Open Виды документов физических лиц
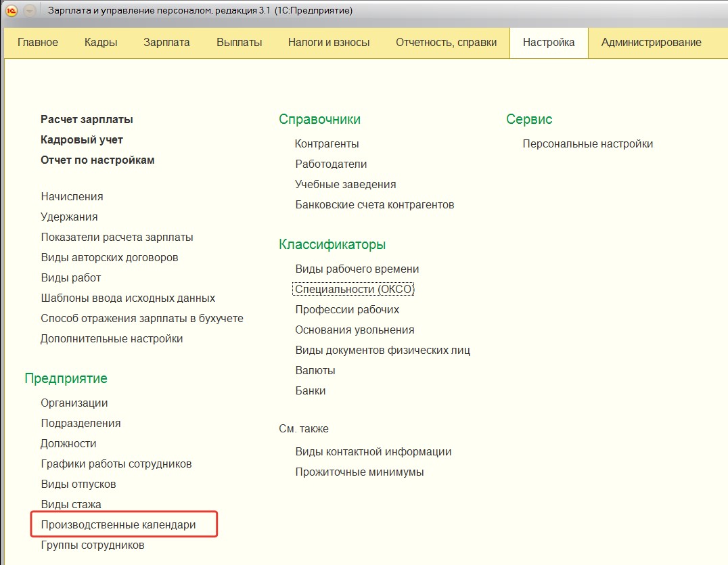 pos(382,351)
